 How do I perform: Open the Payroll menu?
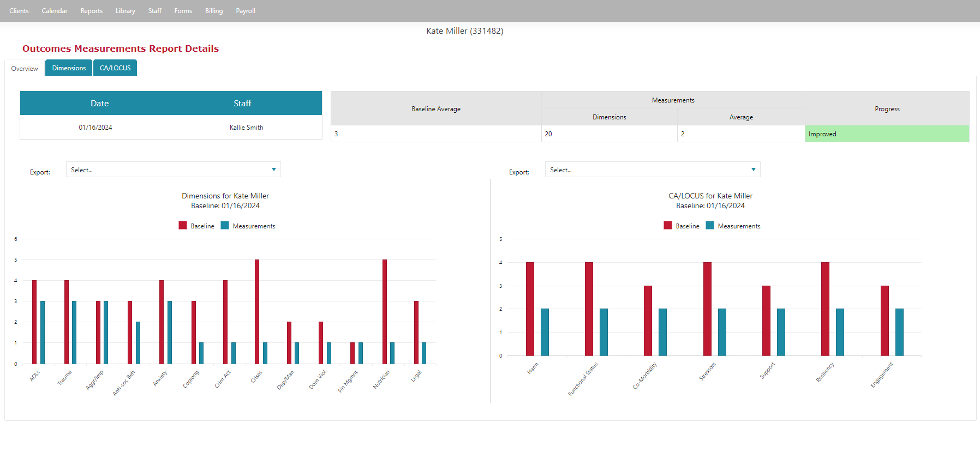(x=245, y=11)
